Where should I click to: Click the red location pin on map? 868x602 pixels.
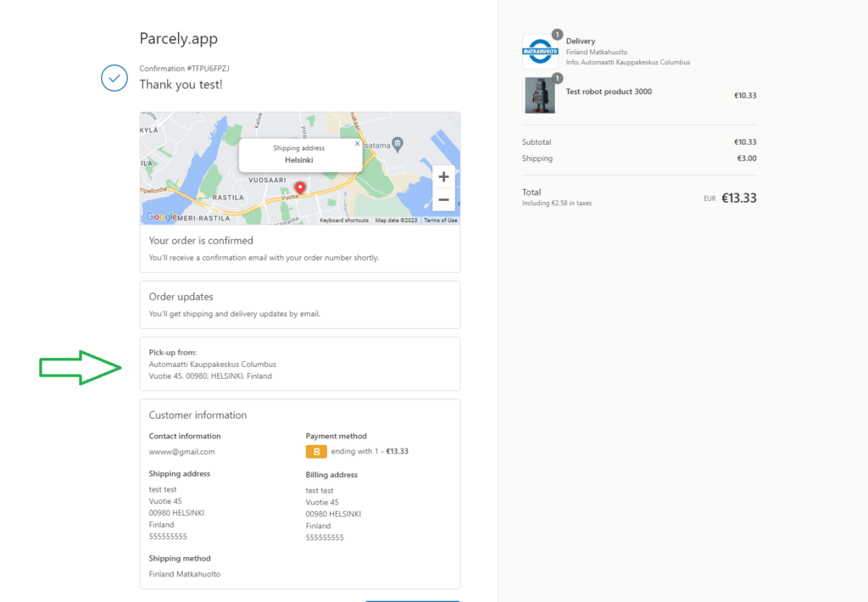[x=299, y=188]
